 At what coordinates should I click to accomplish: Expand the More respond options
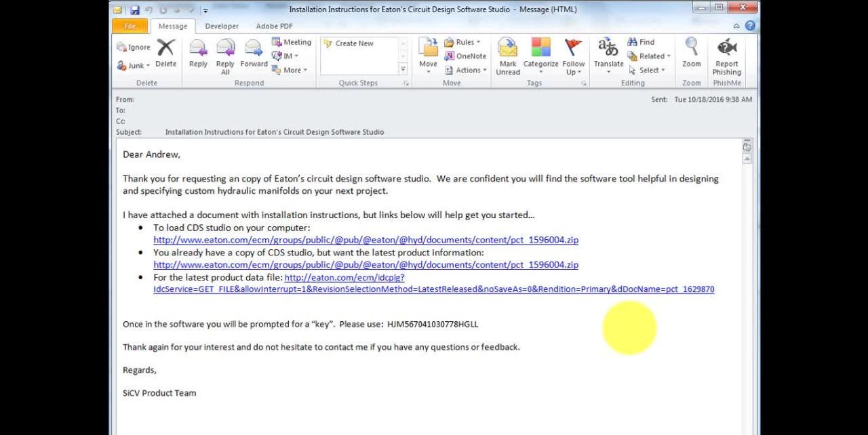coord(290,70)
